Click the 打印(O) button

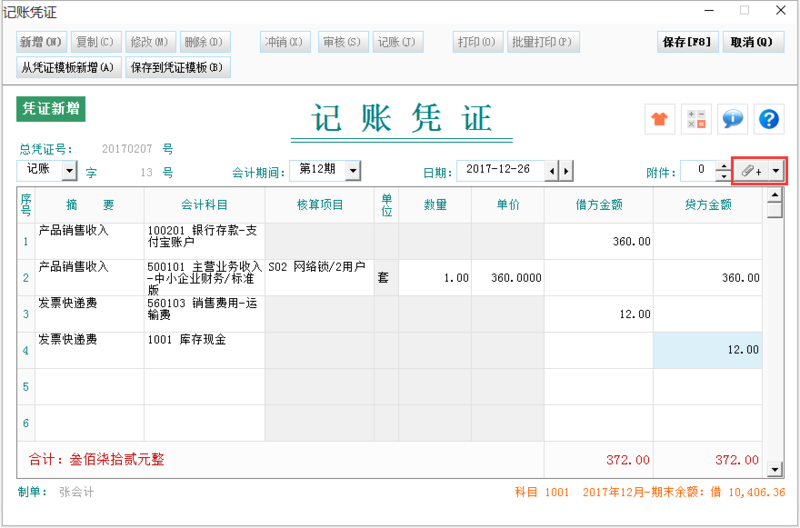coord(478,42)
